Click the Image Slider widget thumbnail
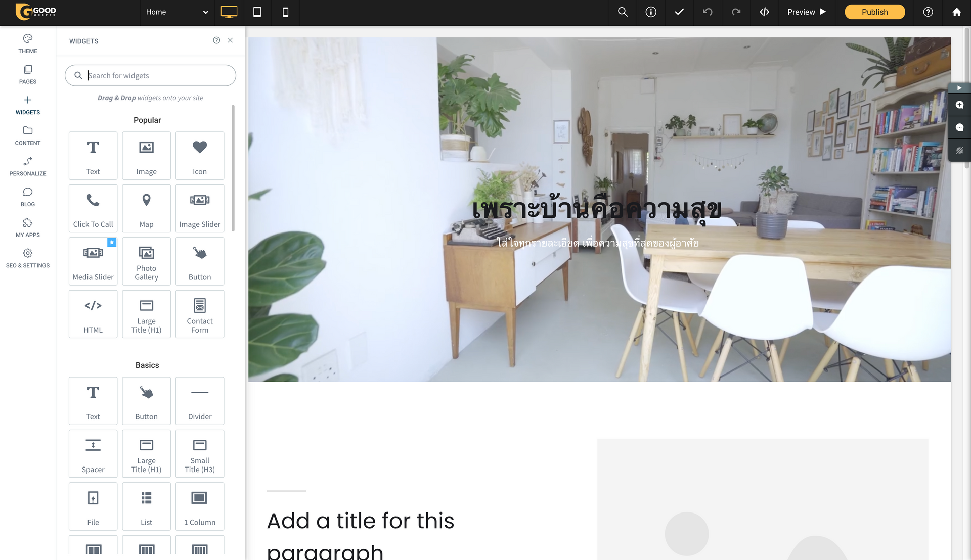The width and height of the screenshot is (971, 560). pyautogui.click(x=199, y=208)
